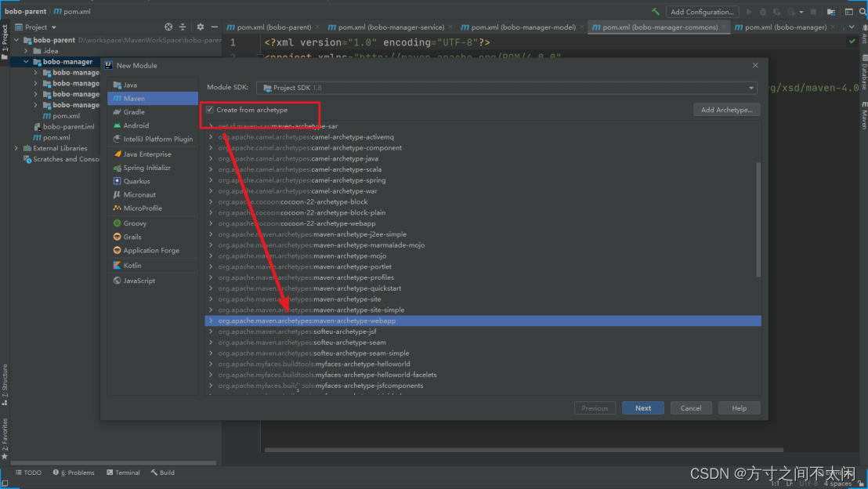Select Maven module type

[153, 99]
